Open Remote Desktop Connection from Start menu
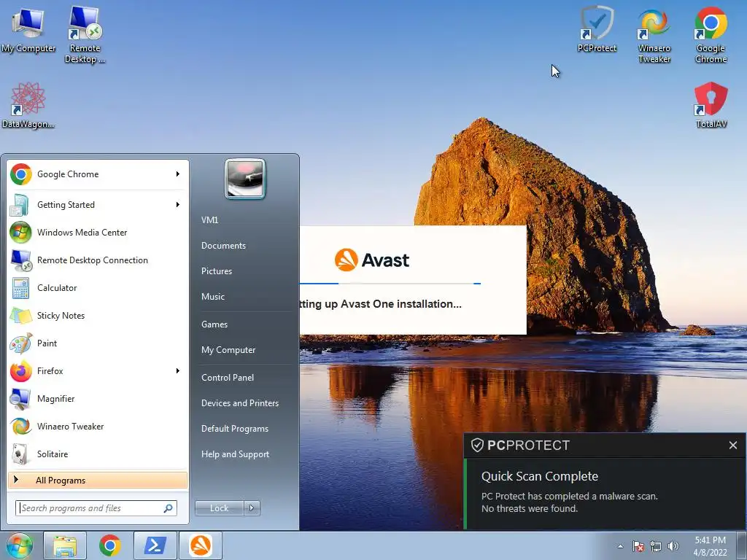This screenshot has height=560, width=747. [x=98, y=260]
